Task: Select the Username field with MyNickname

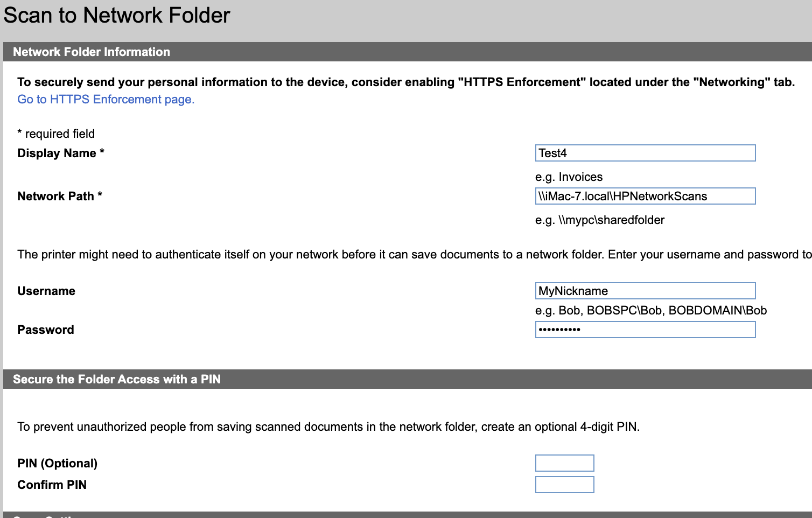Action: coord(645,291)
